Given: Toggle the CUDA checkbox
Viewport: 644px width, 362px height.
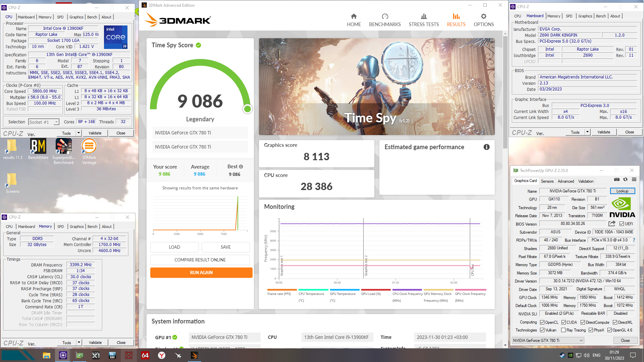Looking at the screenshot, I should coord(563,322).
